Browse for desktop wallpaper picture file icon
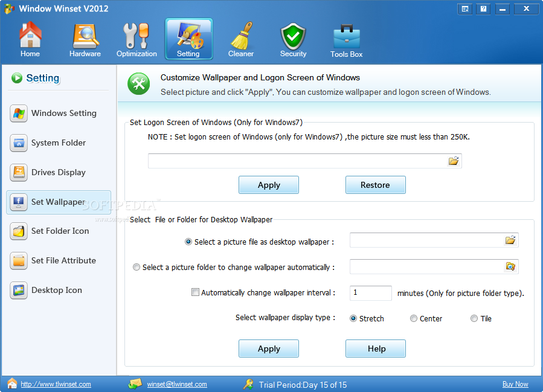Screen dimensions: 543x392 tap(510, 240)
